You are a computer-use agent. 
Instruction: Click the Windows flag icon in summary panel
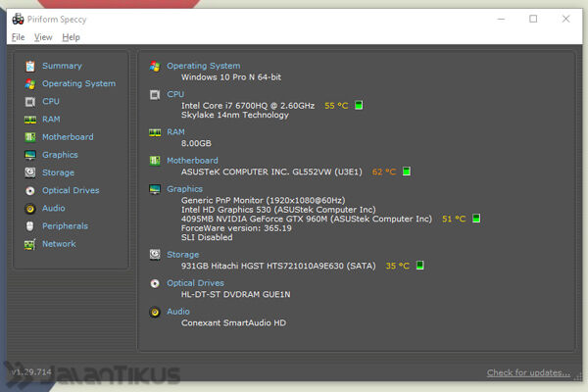coord(155,67)
